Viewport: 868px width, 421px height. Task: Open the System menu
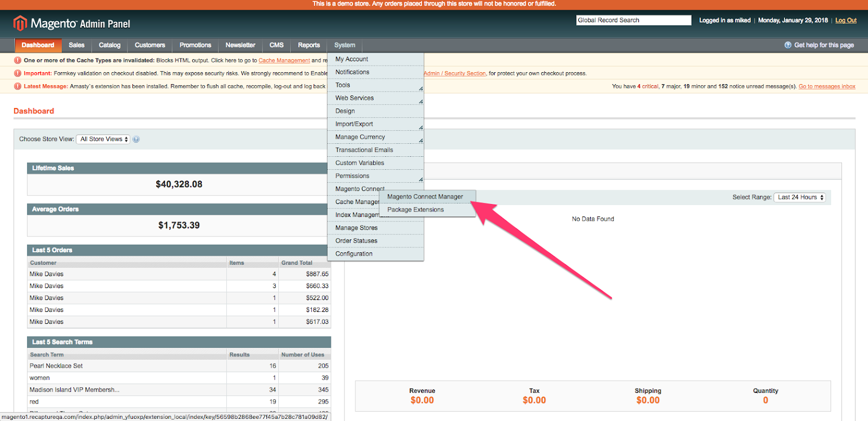point(345,45)
